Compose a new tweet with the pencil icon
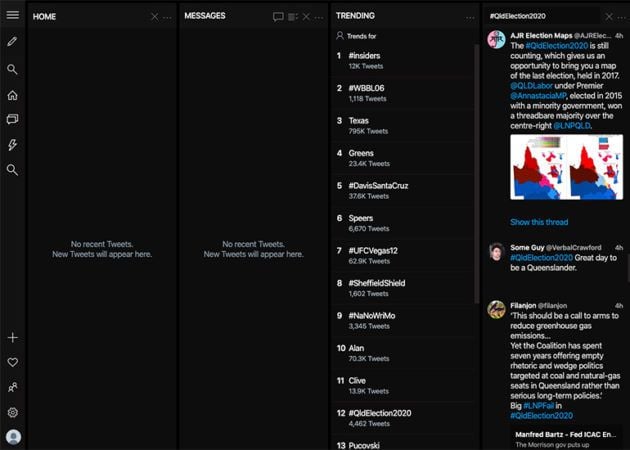The width and height of the screenshot is (630, 450). click(12, 41)
